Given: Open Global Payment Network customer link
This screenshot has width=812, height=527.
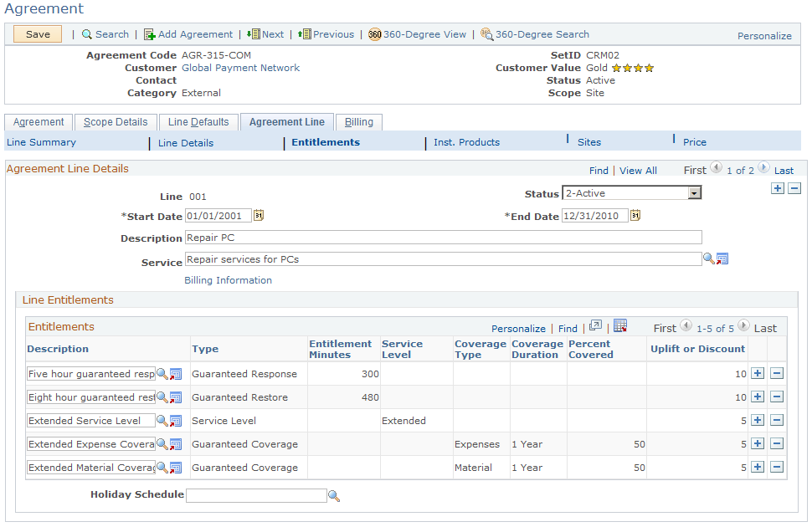Looking at the screenshot, I should tap(240, 68).
